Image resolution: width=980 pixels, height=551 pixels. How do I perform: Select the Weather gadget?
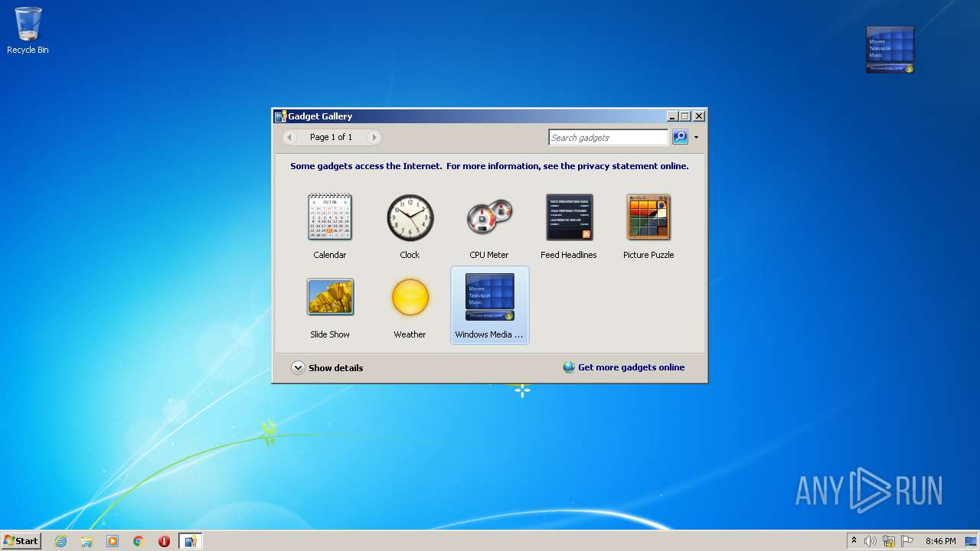(410, 305)
